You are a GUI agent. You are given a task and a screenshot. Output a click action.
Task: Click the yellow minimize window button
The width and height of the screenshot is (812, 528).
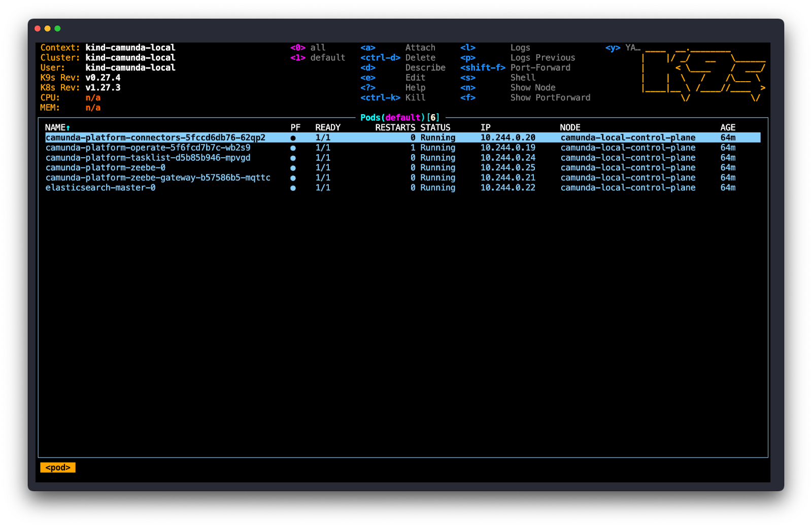point(48,28)
